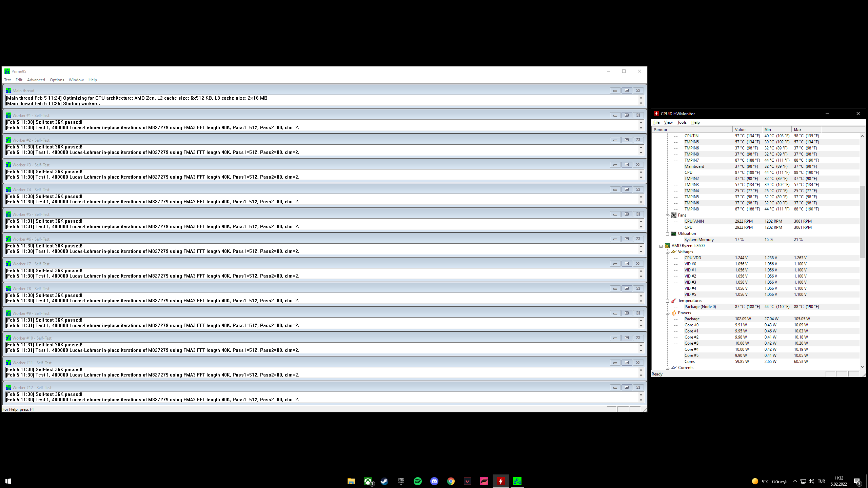Click the Spotify icon in taskbar
The height and width of the screenshot is (488, 868).
[417, 481]
